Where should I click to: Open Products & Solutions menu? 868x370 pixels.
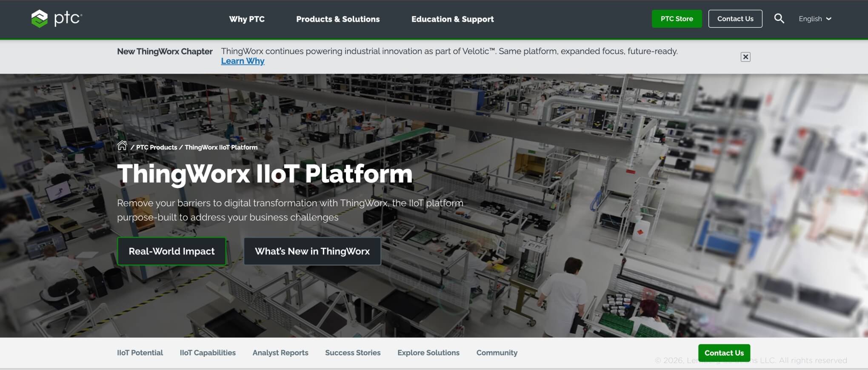tap(338, 19)
